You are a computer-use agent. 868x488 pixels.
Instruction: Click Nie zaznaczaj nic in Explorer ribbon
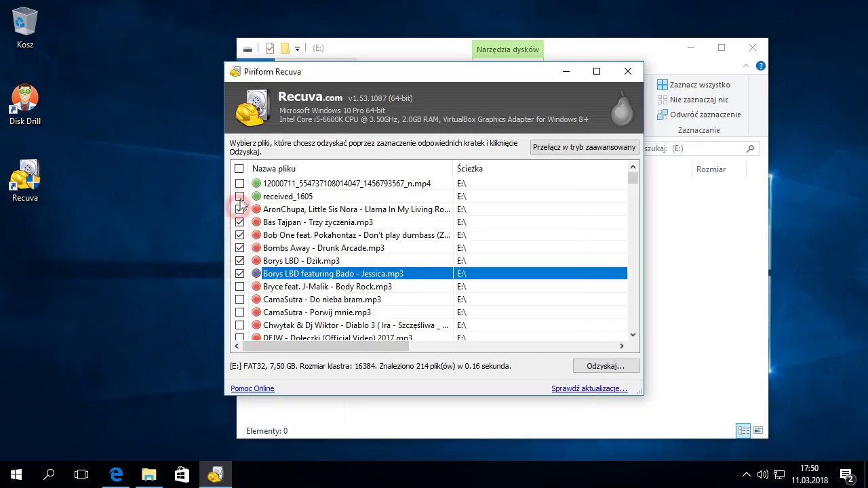click(x=693, y=100)
